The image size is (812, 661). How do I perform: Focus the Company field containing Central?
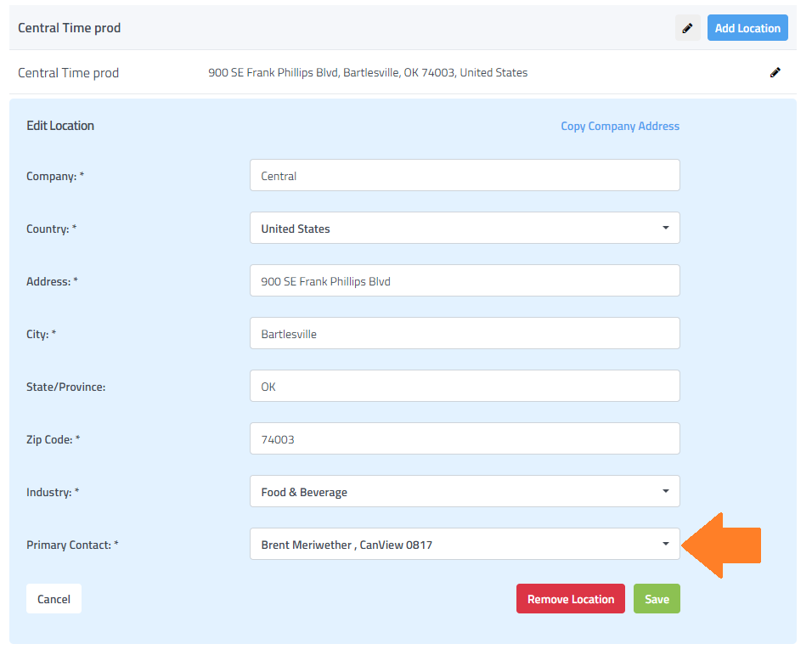465,176
